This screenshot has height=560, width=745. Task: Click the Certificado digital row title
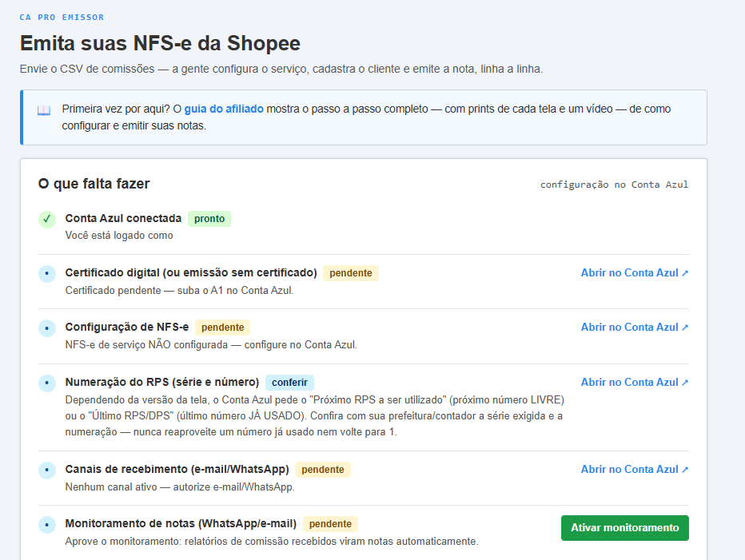coord(191,272)
